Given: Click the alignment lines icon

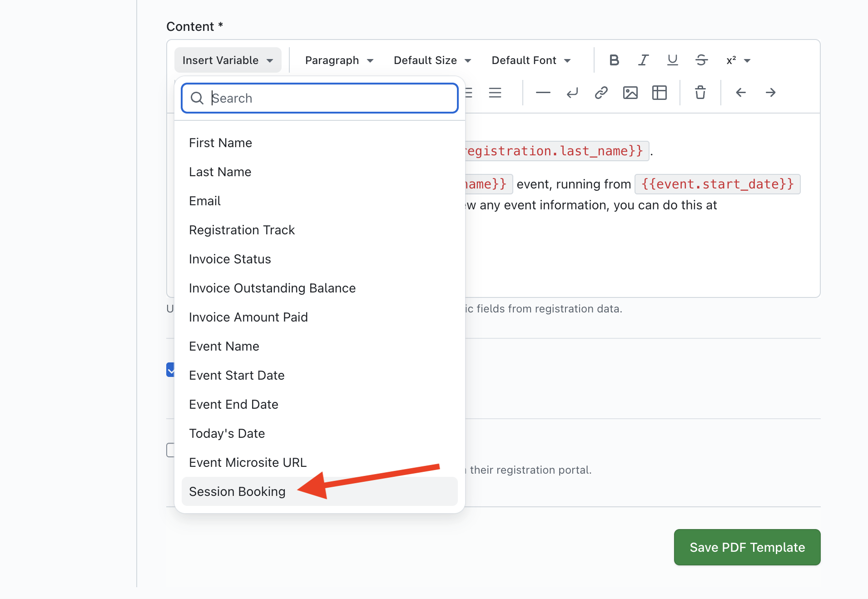Looking at the screenshot, I should (495, 93).
